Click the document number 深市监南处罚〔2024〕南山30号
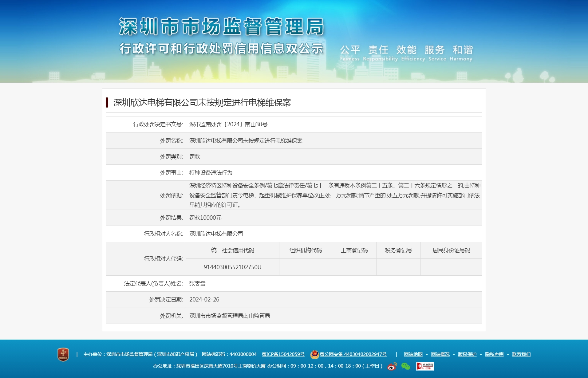 pyautogui.click(x=228, y=124)
